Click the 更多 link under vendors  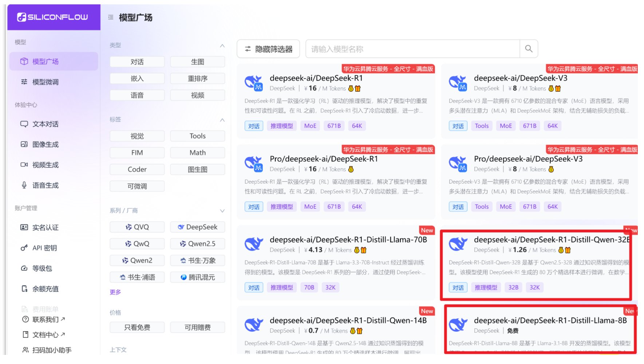click(115, 292)
